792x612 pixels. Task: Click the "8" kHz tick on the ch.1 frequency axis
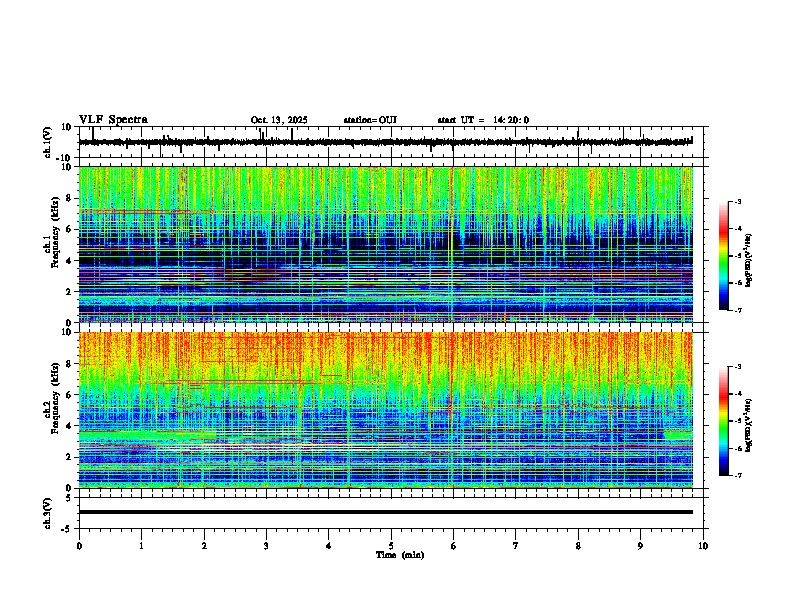point(70,198)
